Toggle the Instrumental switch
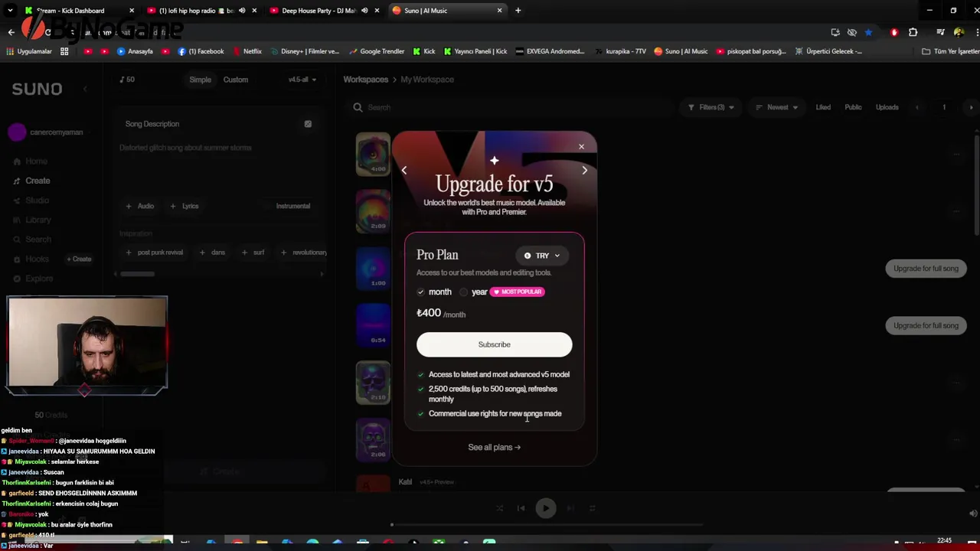 click(293, 206)
